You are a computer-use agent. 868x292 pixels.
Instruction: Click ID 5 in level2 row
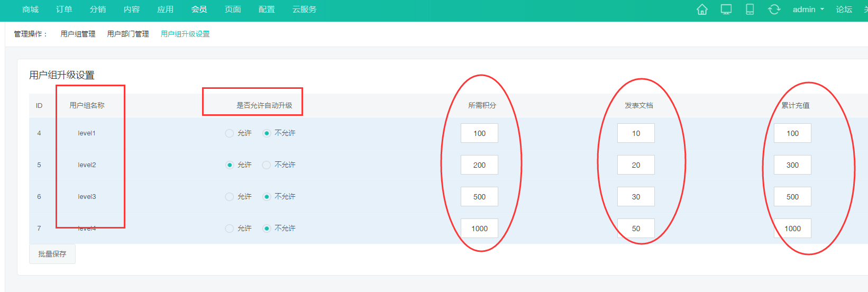click(39, 165)
